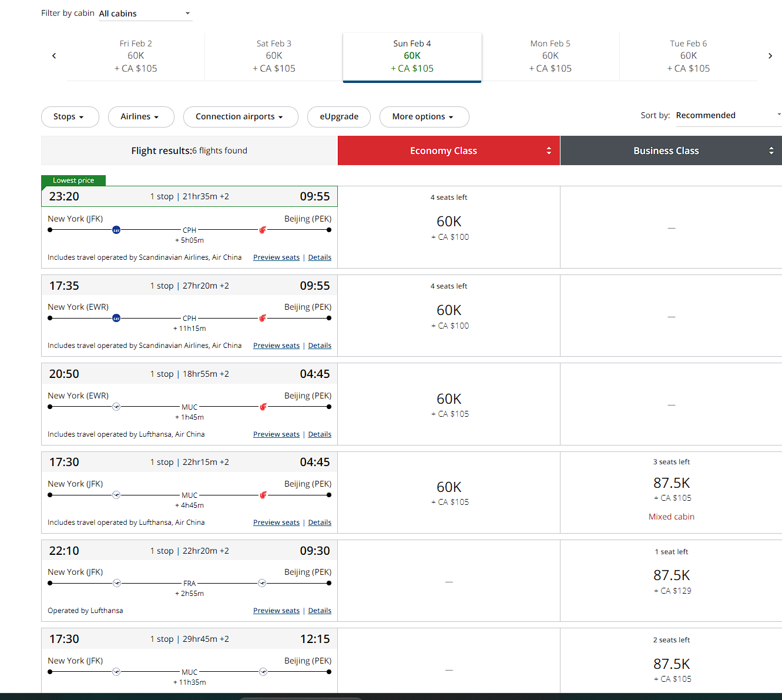Click the Mixed cabin label
The height and width of the screenshot is (700, 782).
coord(672,517)
